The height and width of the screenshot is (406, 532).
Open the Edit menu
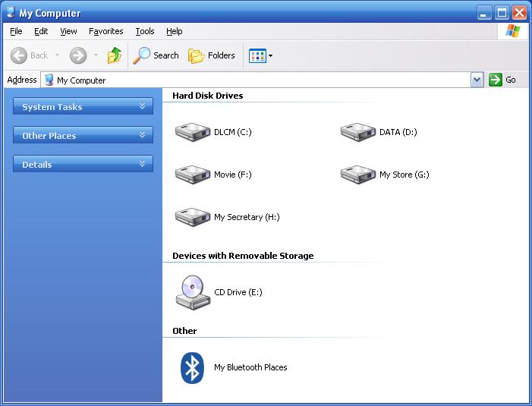[x=41, y=31]
